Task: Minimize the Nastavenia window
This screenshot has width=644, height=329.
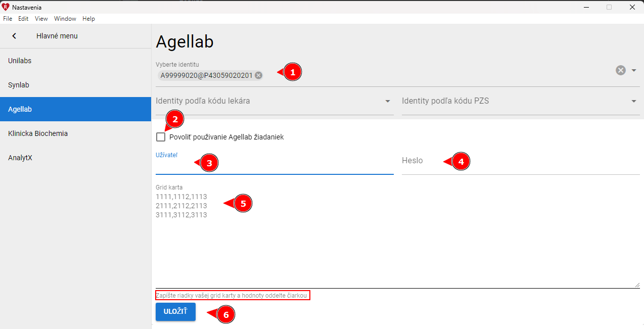Action: (586, 7)
